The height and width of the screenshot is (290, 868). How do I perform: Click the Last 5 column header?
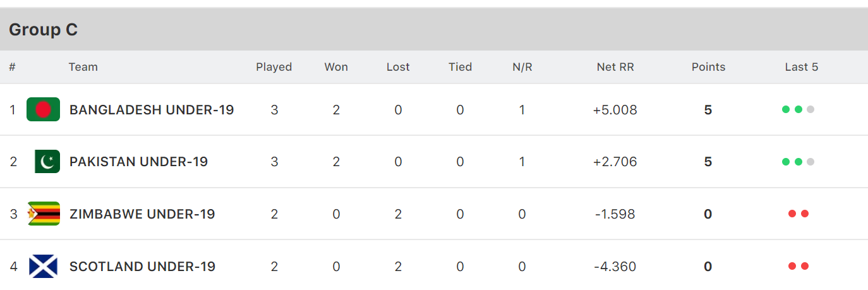(802, 67)
